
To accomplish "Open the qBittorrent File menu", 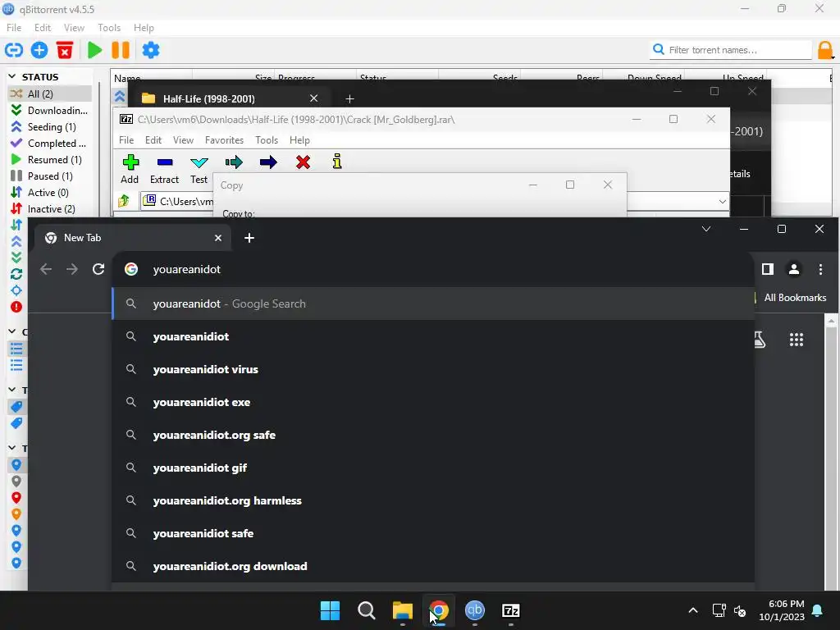I will (14, 28).
